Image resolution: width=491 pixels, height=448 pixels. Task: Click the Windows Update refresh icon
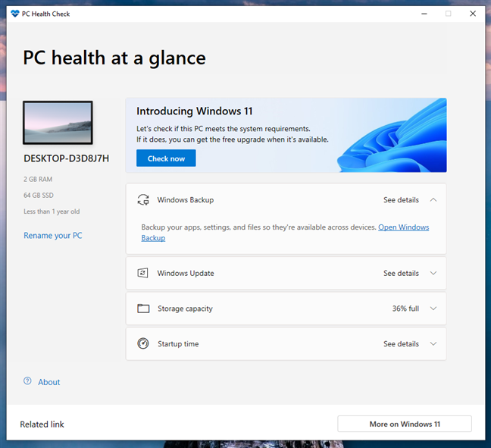pos(142,273)
